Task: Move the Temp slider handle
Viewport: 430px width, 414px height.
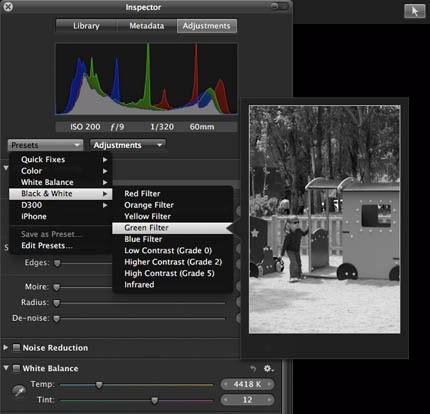Action: tap(99, 385)
